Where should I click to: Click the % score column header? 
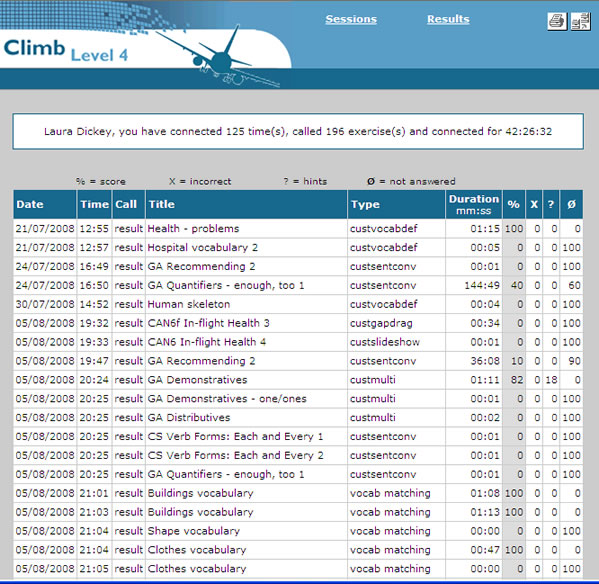tap(514, 204)
